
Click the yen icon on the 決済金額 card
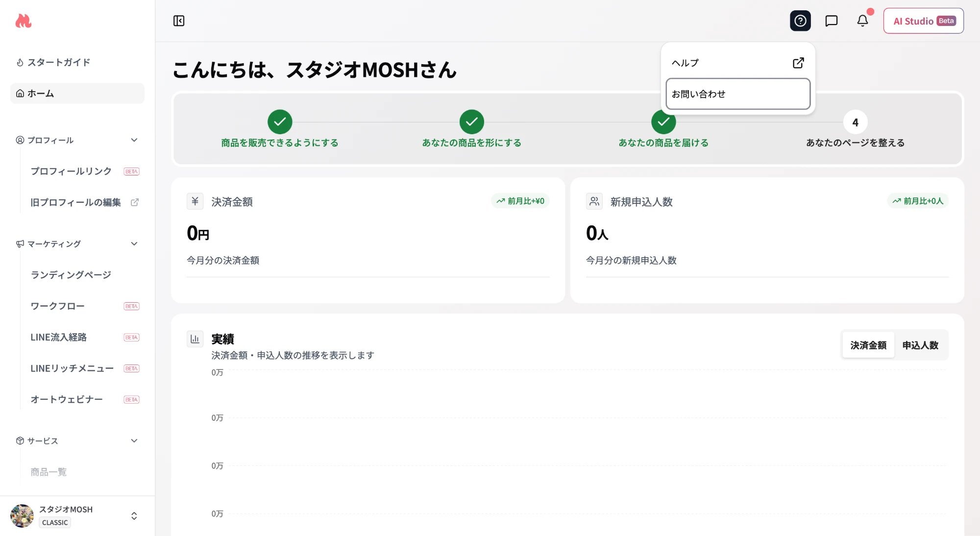[195, 201]
